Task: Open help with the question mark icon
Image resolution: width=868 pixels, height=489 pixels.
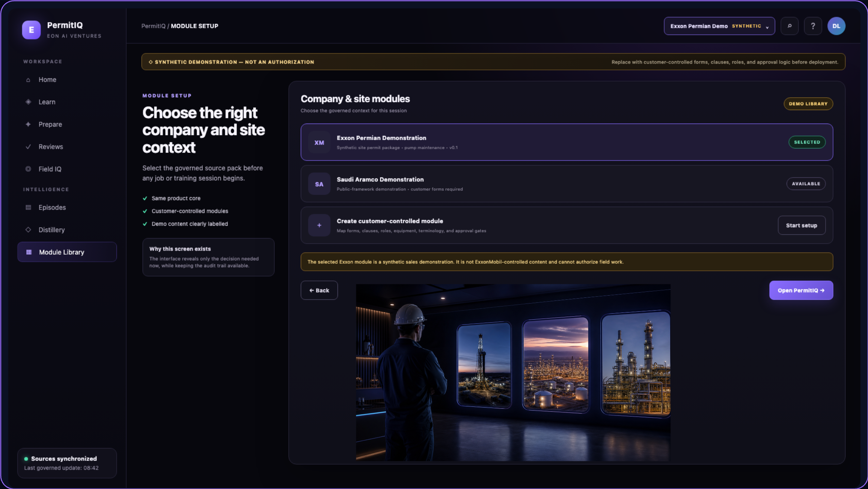Action: [x=813, y=26]
